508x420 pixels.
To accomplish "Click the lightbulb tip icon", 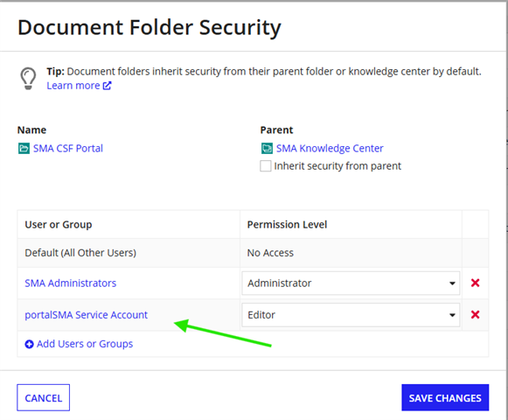I will [28, 79].
